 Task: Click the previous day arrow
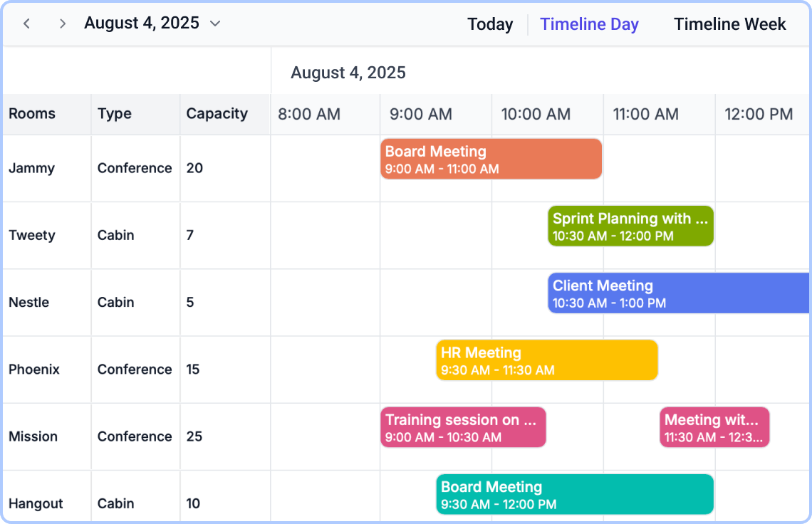(26, 23)
